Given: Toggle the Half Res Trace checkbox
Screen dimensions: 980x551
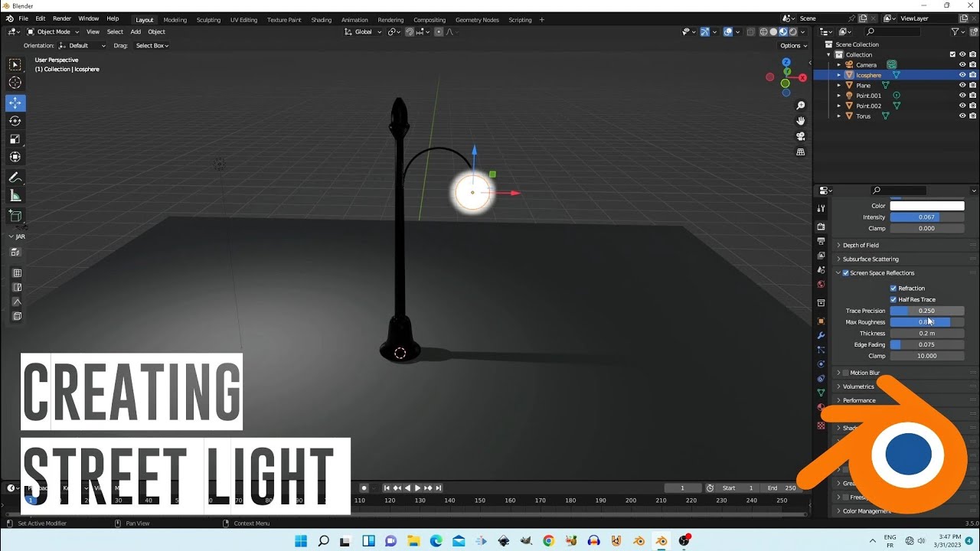Looking at the screenshot, I should (893, 299).
